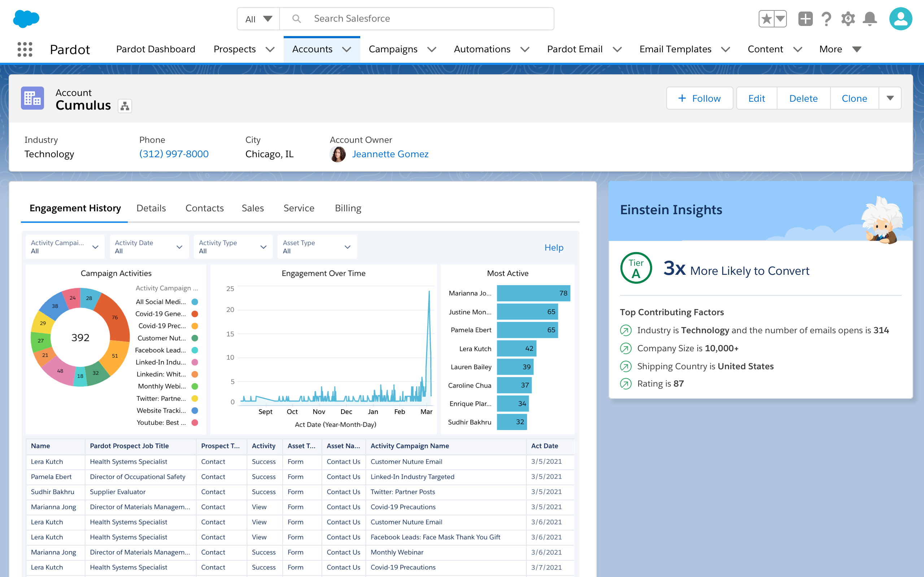Open the App Launcher grid icon
The image size is (924, 577).
tap(25, 49)
